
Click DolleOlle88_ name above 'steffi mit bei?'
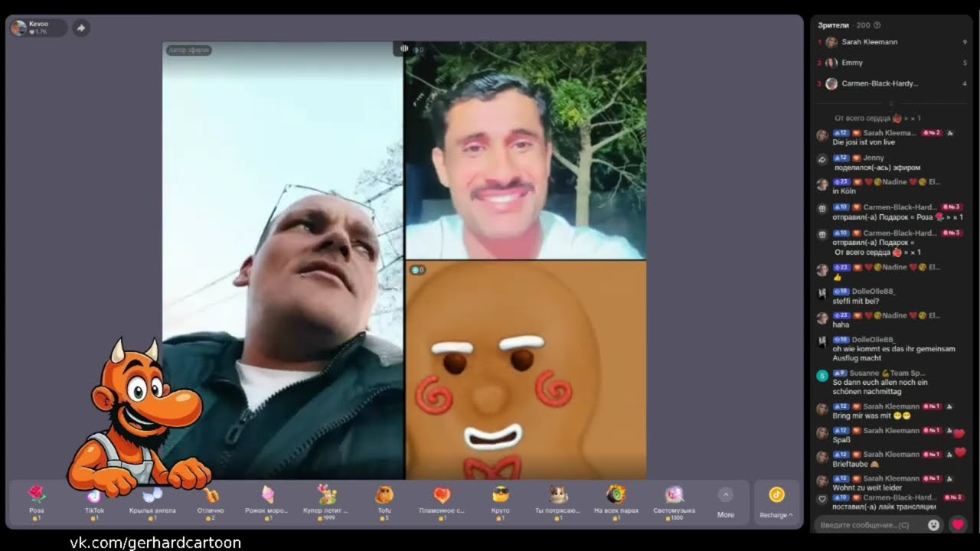[874, 292]
